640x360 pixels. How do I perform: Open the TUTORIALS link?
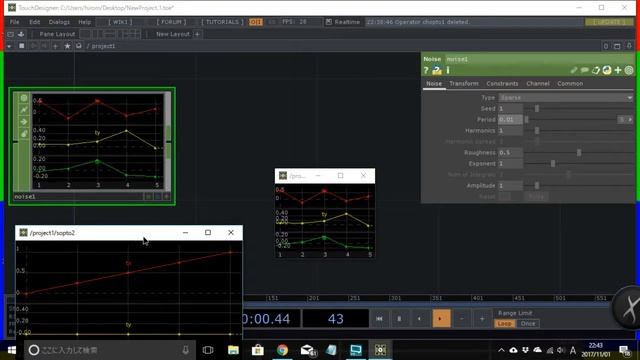(x=222, y=22)
